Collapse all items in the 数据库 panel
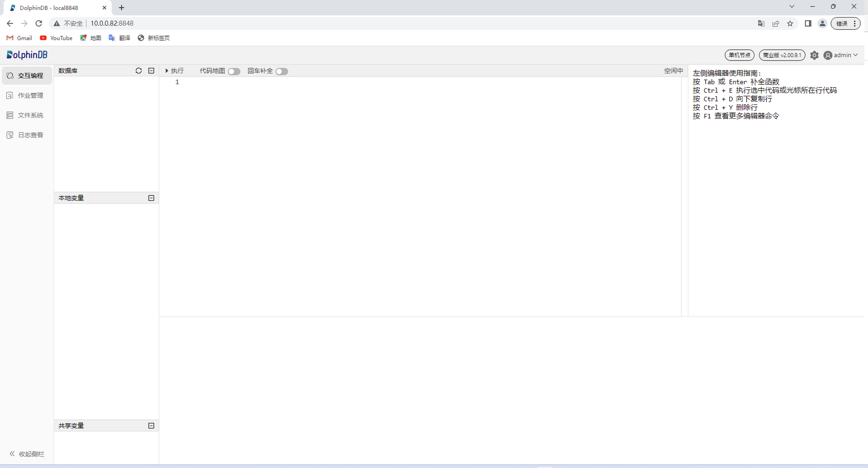This screenshot has height=468, width=868. pyautogui.click(x=151, y=71)
